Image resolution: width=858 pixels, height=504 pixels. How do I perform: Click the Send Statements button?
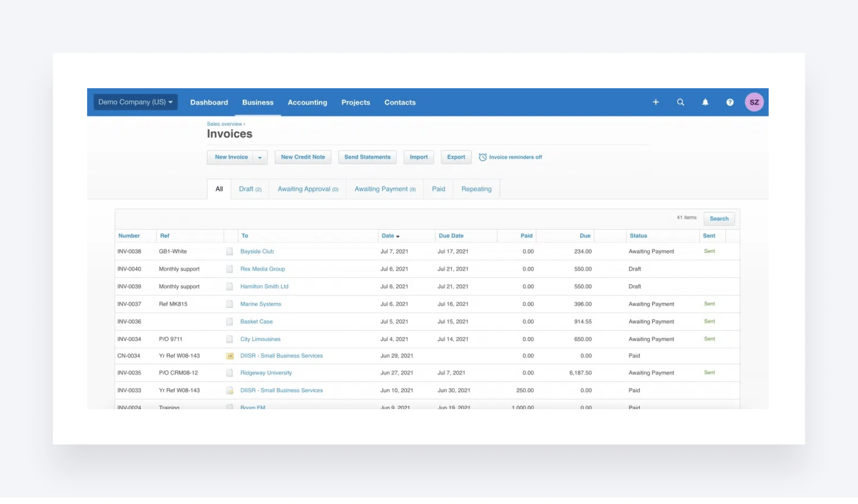pos(367,157)
